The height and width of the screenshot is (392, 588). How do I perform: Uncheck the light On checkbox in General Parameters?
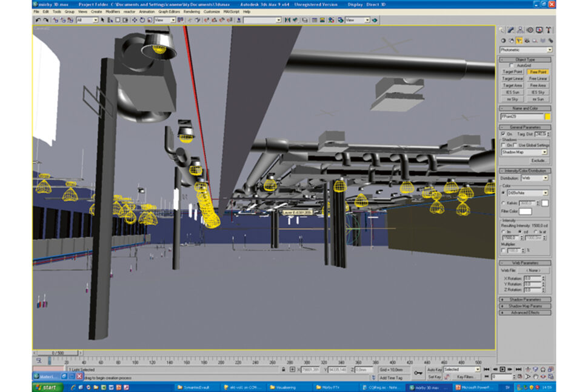pyautogui.click(x=503, y=134)
